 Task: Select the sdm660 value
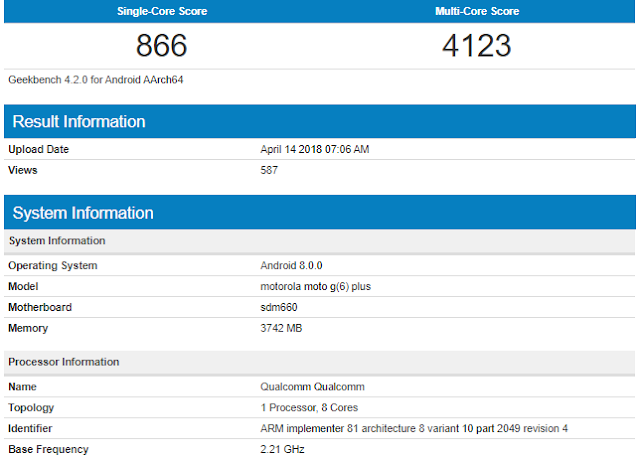click(x=279, y=307)
